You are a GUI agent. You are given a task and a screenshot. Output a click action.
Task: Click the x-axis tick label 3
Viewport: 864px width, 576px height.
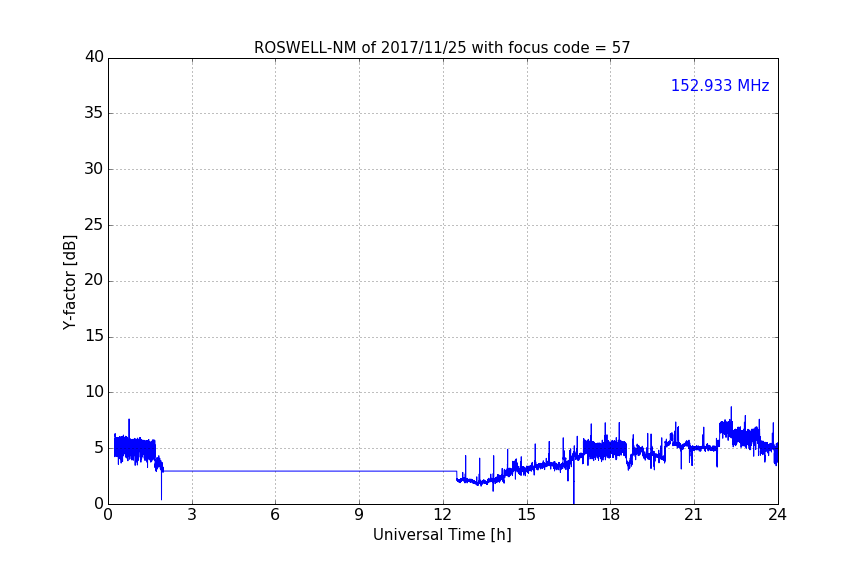[x=192, y=515]
